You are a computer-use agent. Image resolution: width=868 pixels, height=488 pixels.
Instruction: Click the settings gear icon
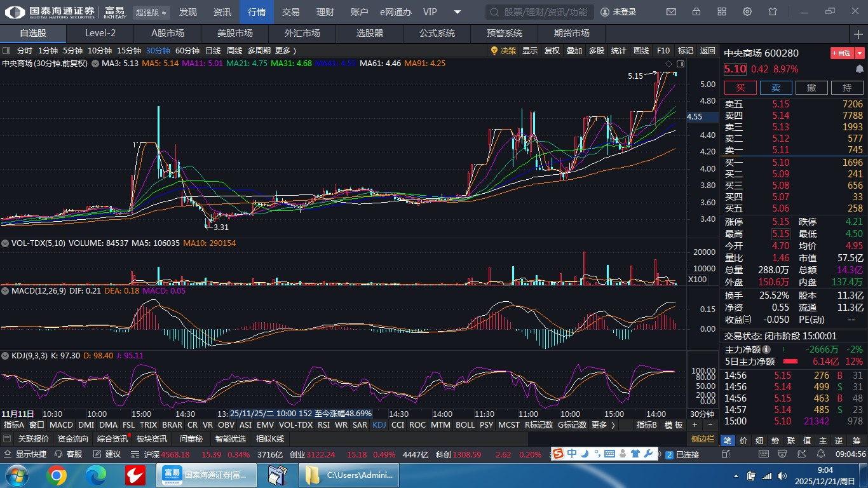coord(747,12)
